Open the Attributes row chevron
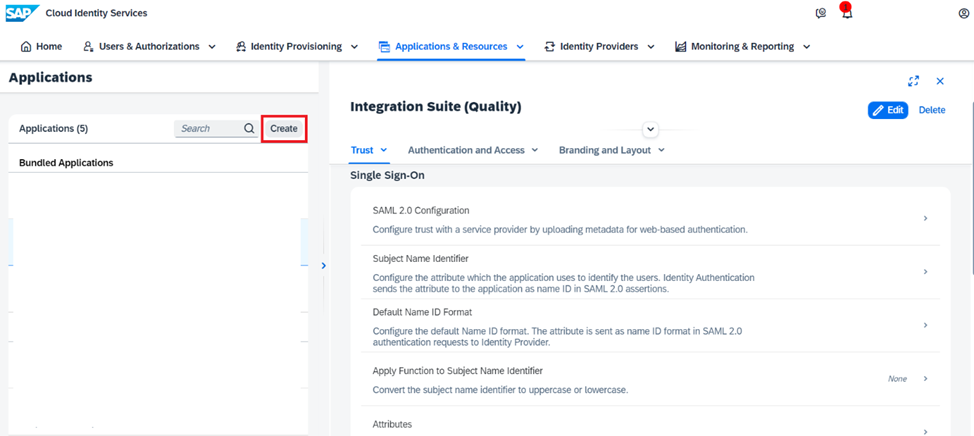974x436 pixels. (x=926, y=432)
